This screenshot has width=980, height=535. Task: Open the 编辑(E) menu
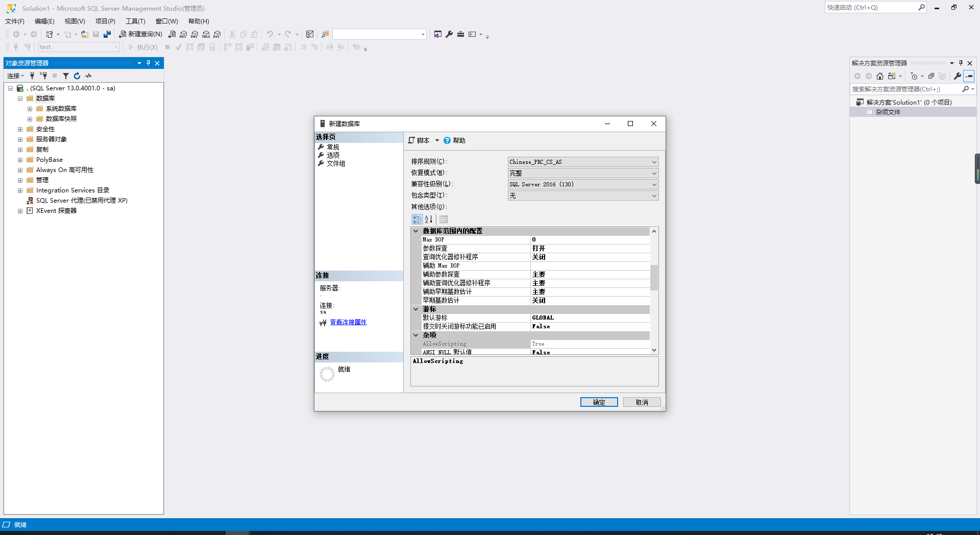point(44,21)
